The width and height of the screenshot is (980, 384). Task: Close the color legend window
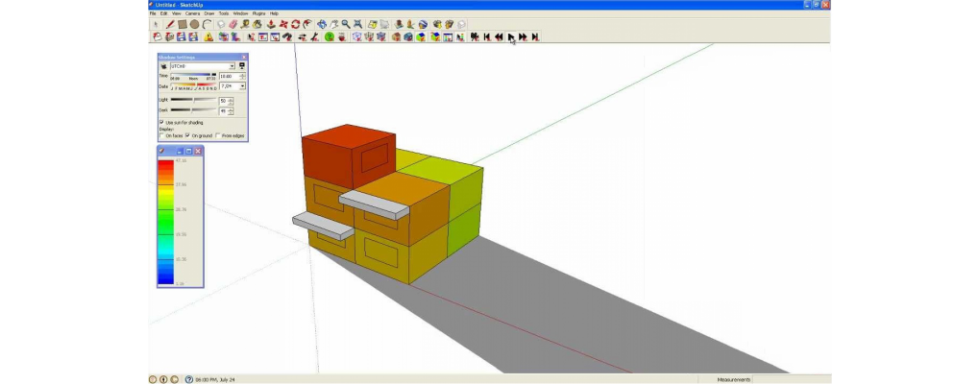[x=198, y=151]
